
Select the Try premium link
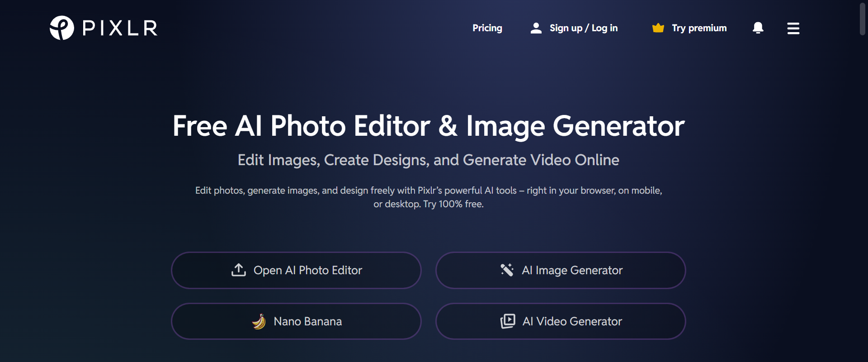[699, 28]
